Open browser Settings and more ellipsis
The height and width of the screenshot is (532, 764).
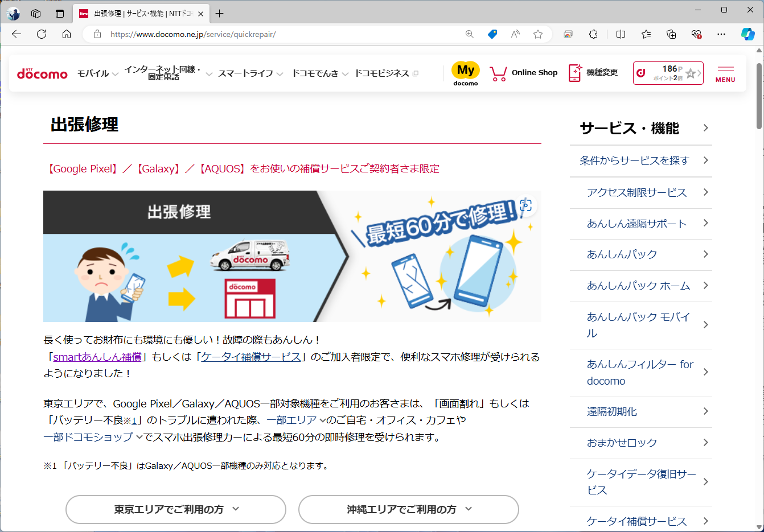[721, 34]
